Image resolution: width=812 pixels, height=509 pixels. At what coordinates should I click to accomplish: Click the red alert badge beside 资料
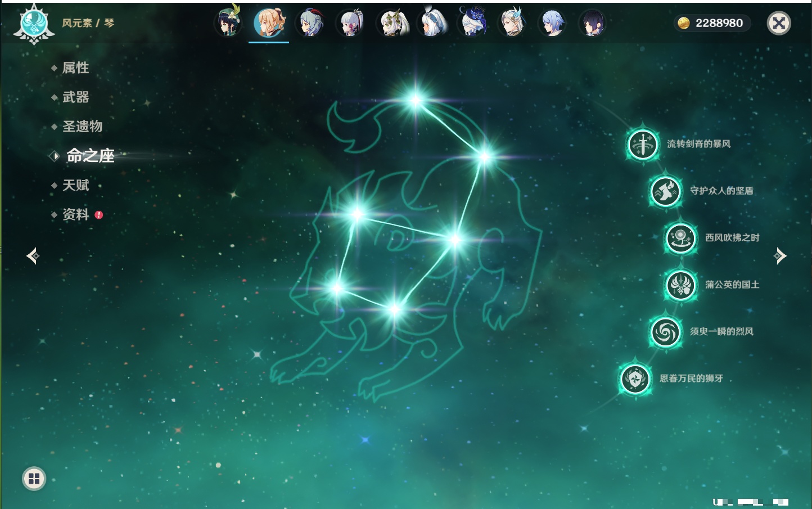point(99,215)
